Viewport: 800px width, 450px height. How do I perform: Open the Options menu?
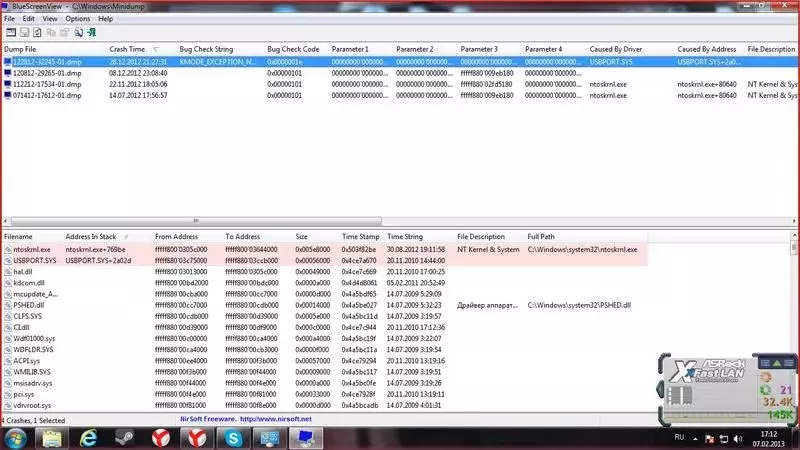coord(78,19)
